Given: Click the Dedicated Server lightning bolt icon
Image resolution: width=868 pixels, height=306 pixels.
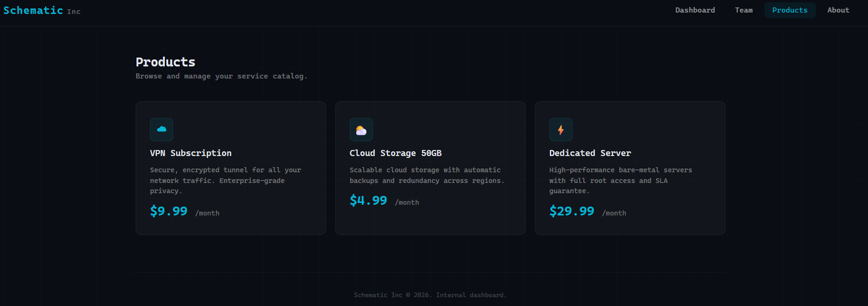Looking at the screenshot, I should coord(561,130).
